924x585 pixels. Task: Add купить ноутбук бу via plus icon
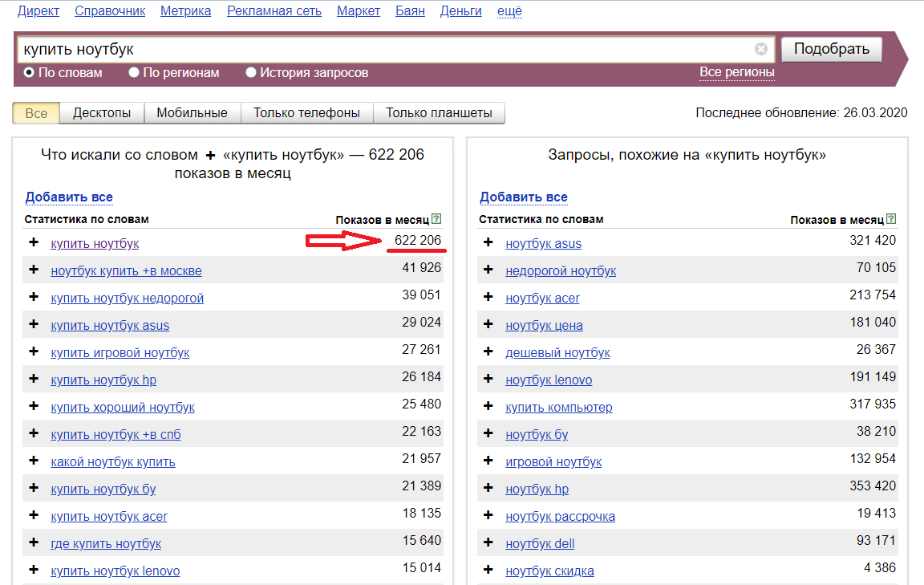34,488
